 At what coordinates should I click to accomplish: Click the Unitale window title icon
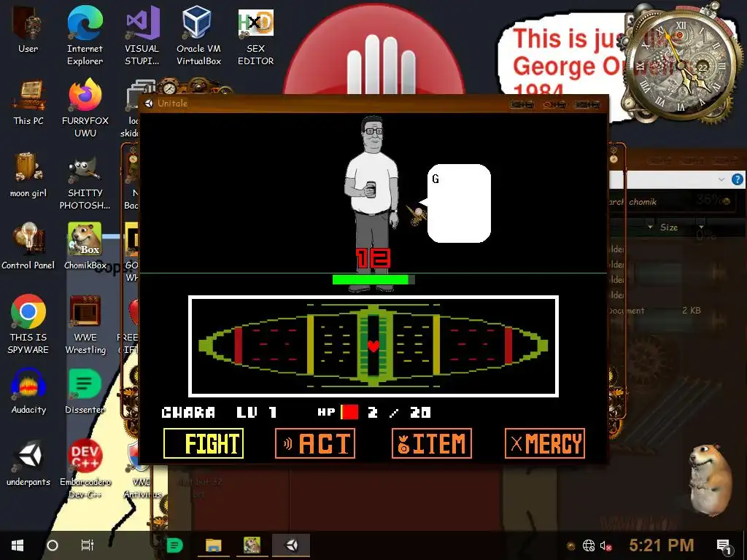(149, 104)
